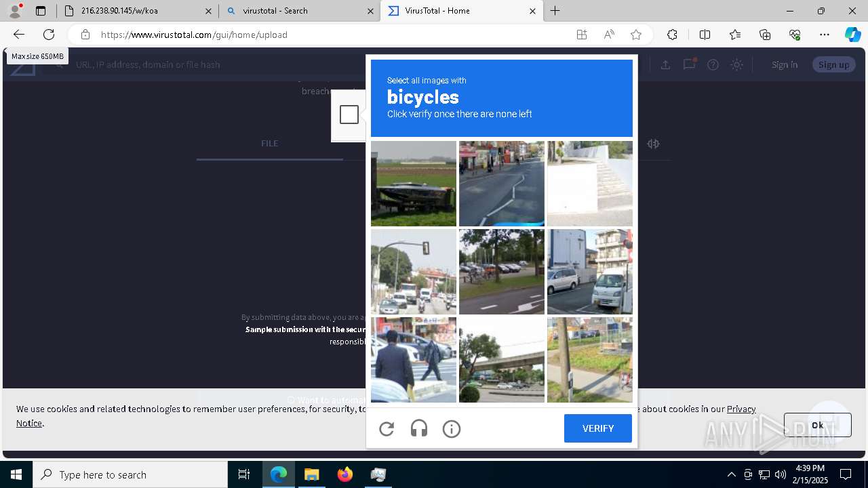This screenshot has height=488, width=868.
Task: Reload the captcha challenge with refresh icon
Action: point(387,428)
